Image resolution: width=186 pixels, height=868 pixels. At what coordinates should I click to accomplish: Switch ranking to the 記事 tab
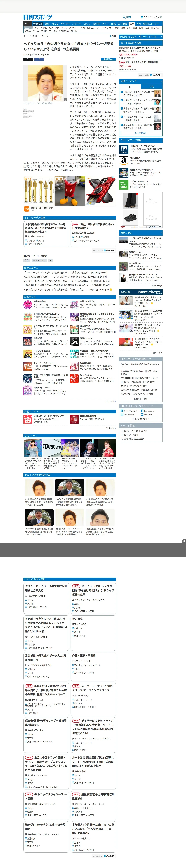pos(130,87)
